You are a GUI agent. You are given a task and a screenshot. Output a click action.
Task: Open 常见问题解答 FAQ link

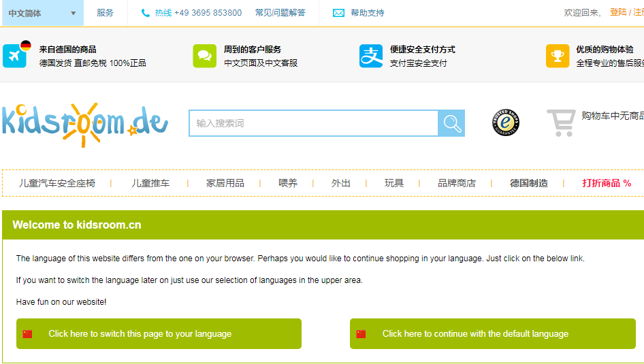point(280,13)
